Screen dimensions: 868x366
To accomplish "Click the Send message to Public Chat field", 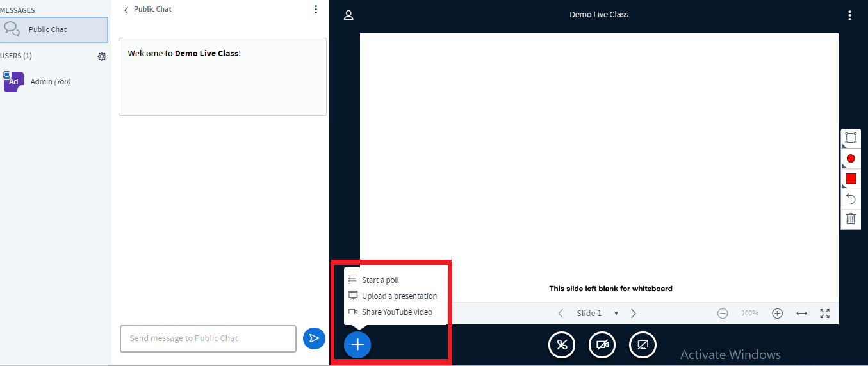I will click(x=208, y=338).
